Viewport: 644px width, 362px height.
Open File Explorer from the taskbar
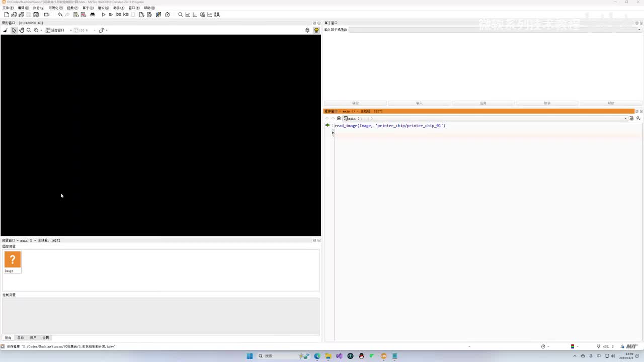pos(328,356)
